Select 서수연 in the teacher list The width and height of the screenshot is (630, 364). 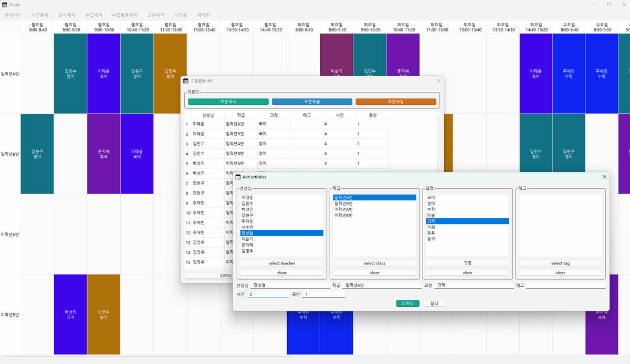[x=282, y=227]
